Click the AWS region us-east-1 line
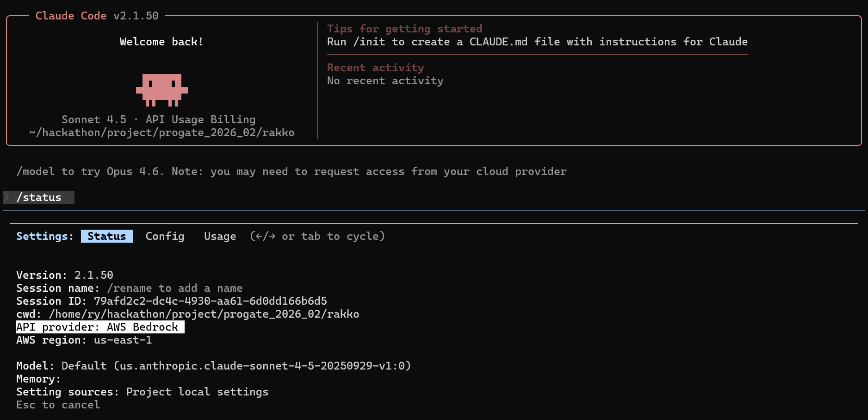Screen dimensions: 868x420 pyautogui.click(x=84, y=340)
